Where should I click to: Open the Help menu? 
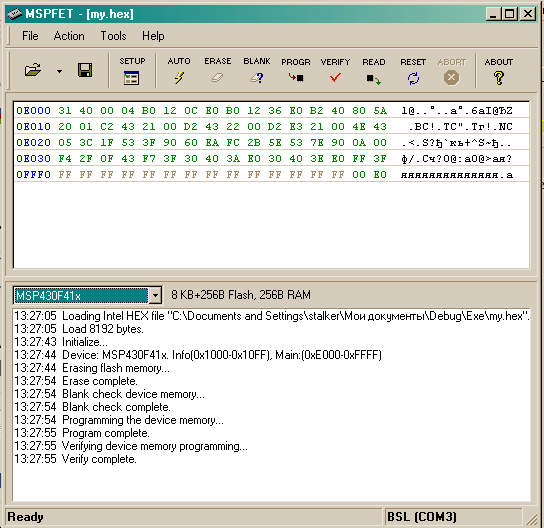pyautogui.click(x=153, y=36)
